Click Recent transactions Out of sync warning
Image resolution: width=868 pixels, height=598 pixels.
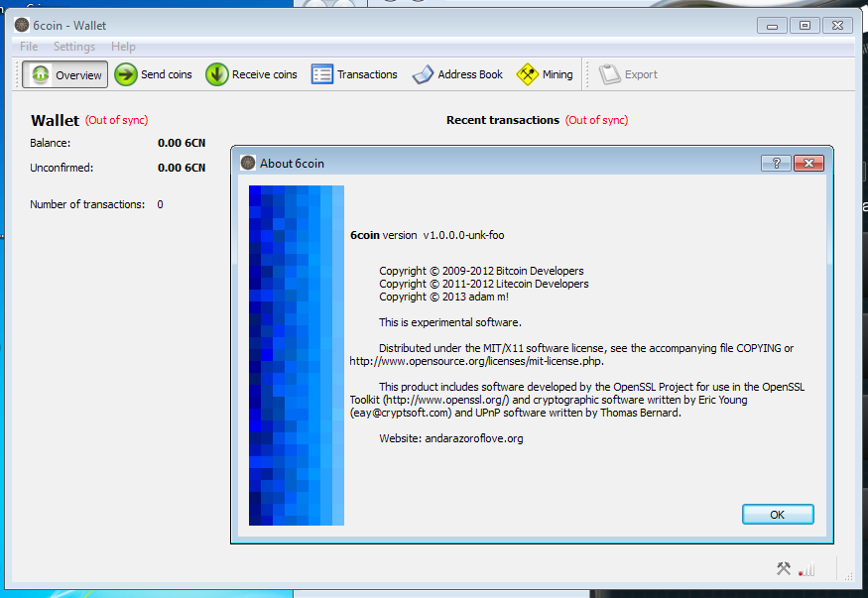point(597,120)
